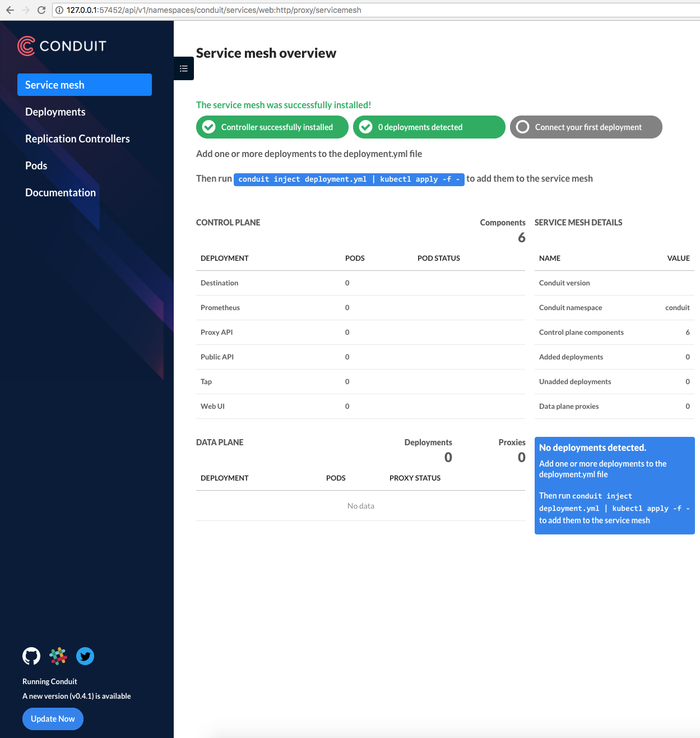The image size is (700, 738).
Task: Open Deployments in the sidebar
Action: click(x=55, y=112)
